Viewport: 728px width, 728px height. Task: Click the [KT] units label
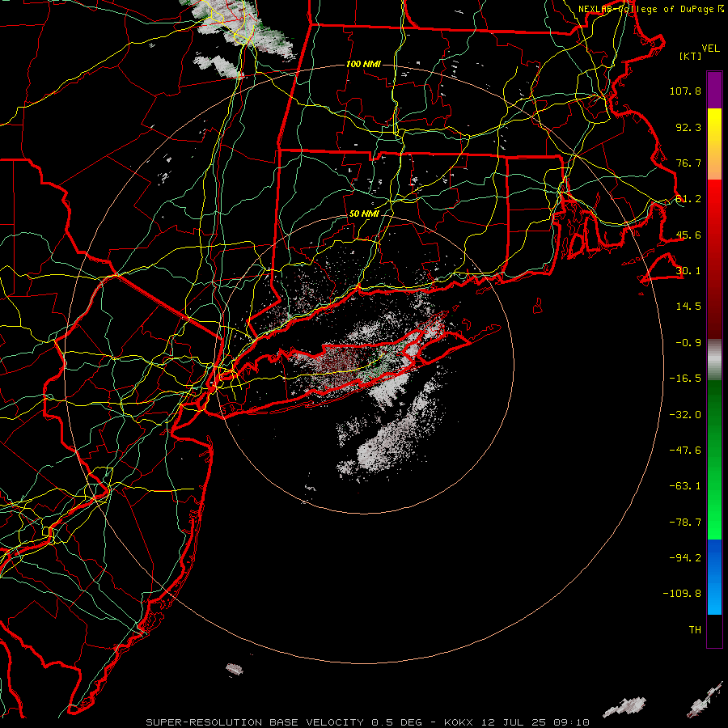tap(691, 56)
